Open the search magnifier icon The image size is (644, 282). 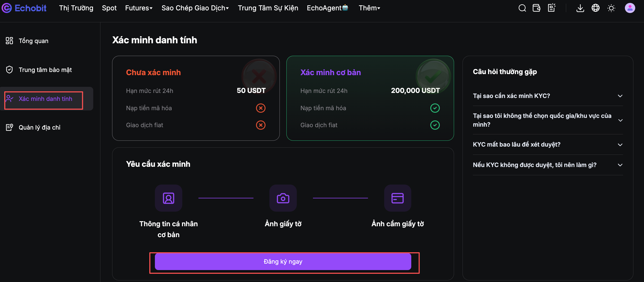point(522,8)
